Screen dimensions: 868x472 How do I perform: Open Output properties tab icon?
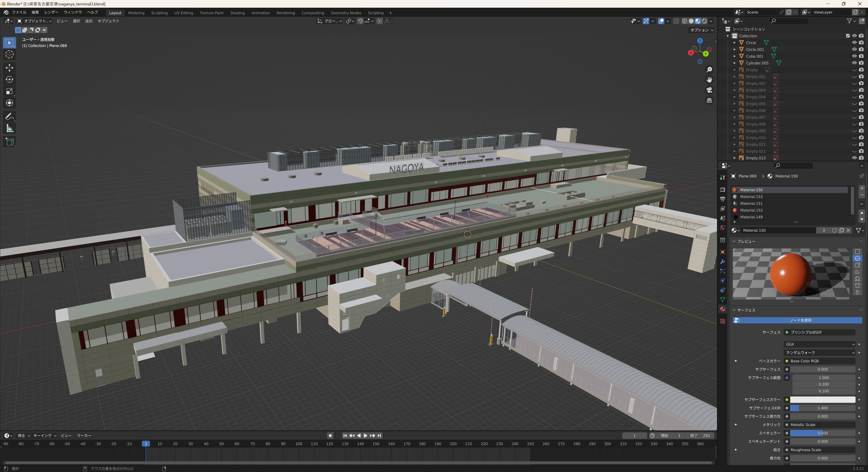coord(722,199)
